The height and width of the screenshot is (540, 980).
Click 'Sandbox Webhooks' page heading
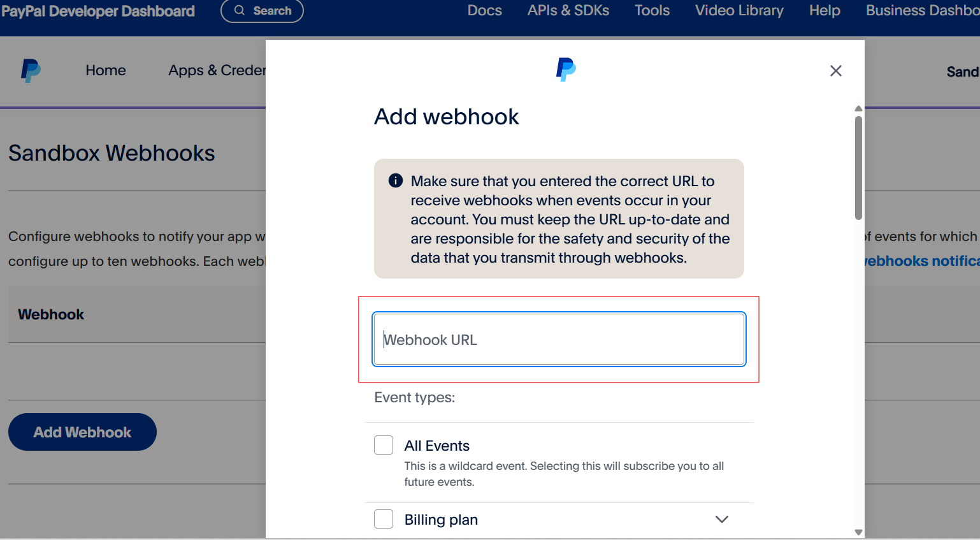(112, 153)
